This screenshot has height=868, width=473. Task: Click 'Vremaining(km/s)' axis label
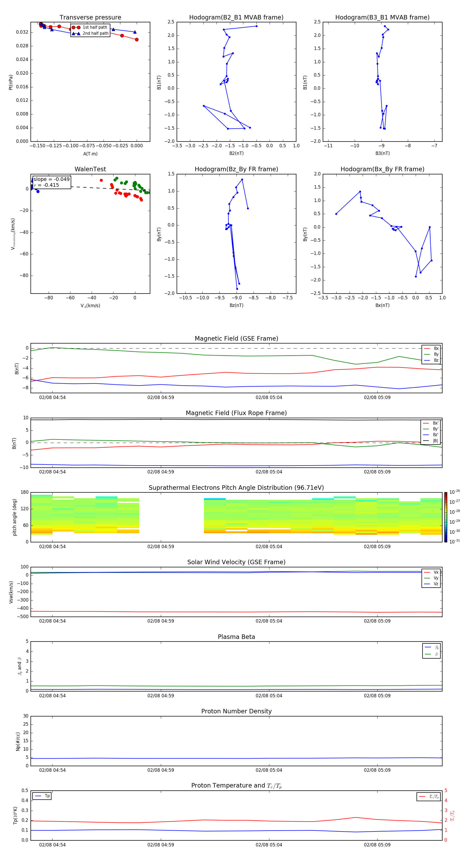tap(13, 234)
